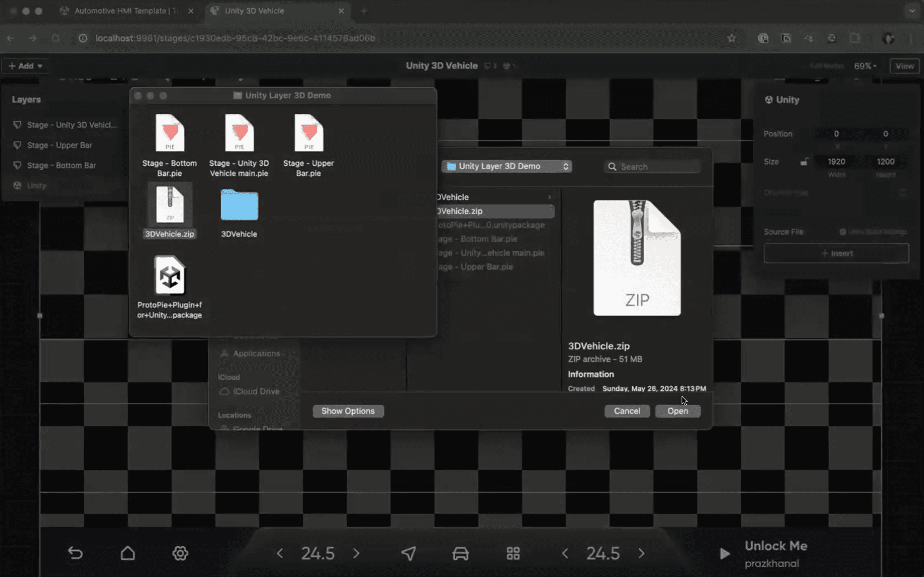Select the ProtoPie Unity plugin package icon
The image size is (924, 577).
pos(170,275)
